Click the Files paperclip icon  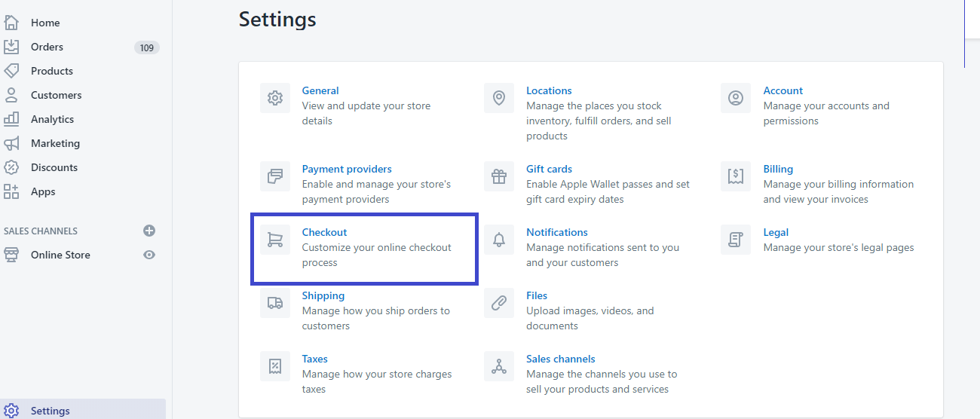point(499,303)
